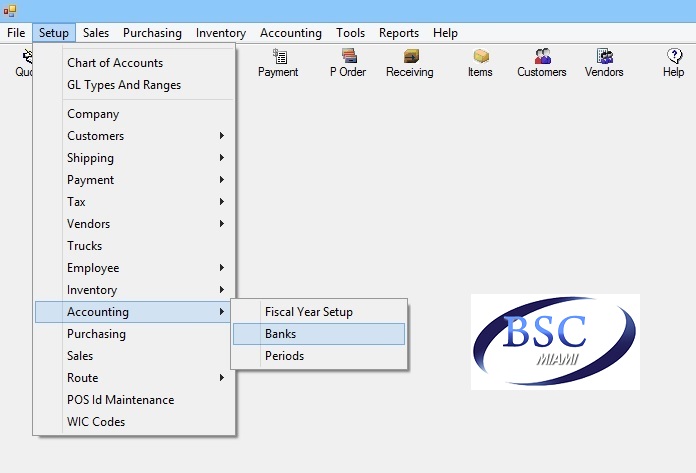
Task: Click the application icon in title bar
Action: point(10,10)
